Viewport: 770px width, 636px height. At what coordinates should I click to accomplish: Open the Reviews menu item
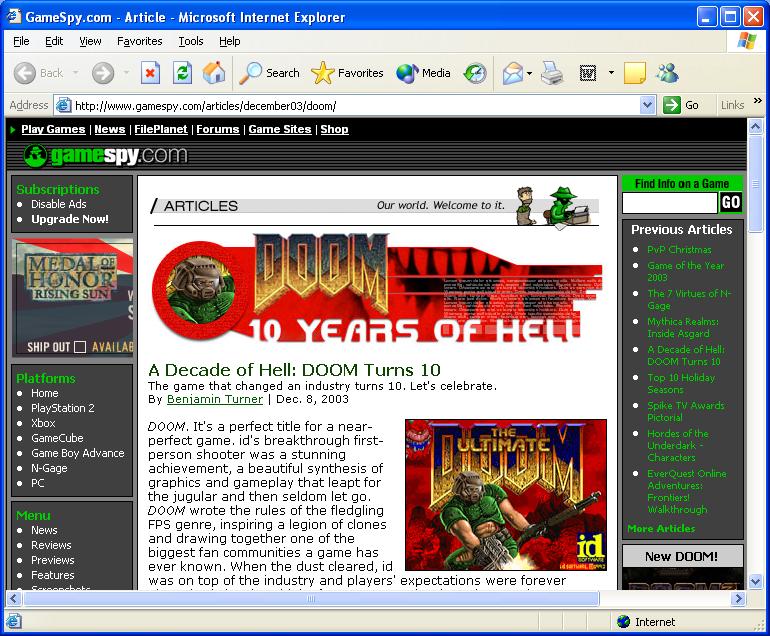(51, 545)
